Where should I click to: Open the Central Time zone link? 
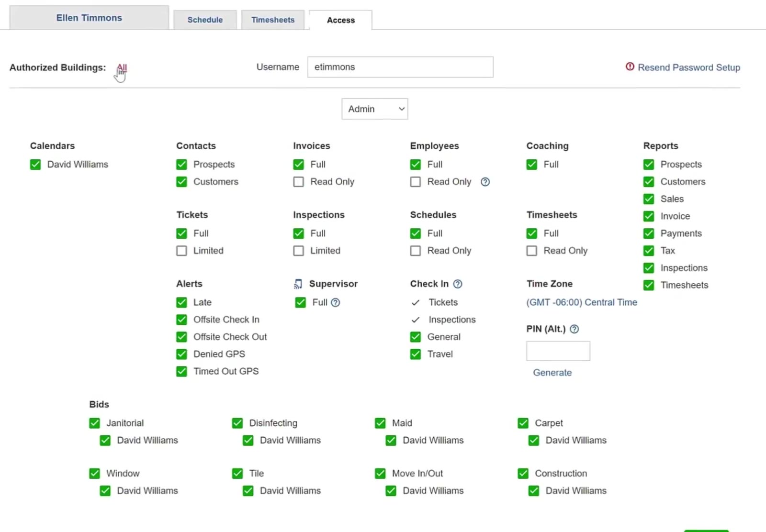pyautogui.click(x=582, y=302)
